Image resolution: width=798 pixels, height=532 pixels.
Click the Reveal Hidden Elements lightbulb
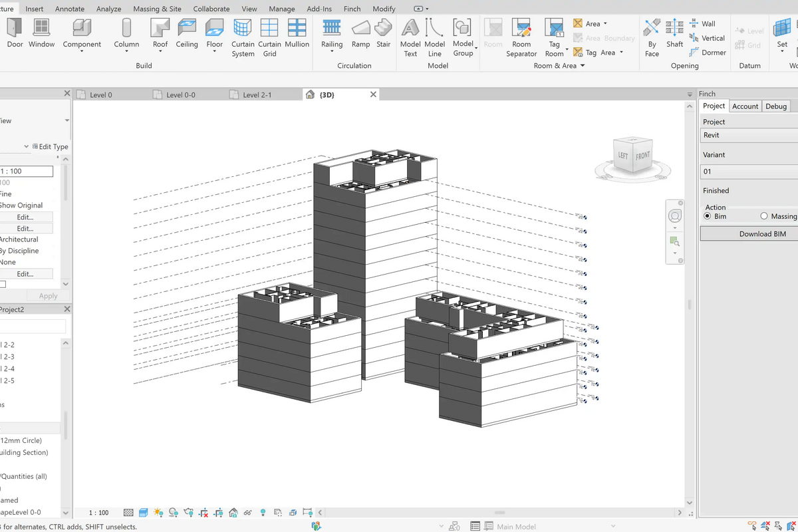tap(263, 512)
